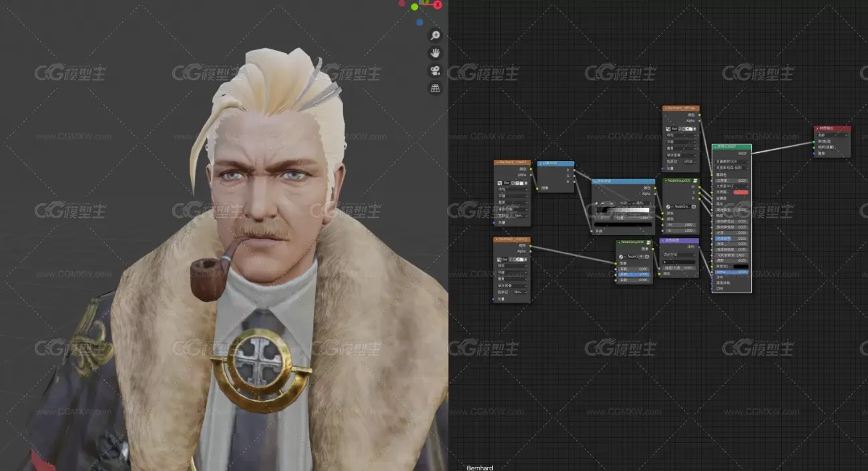
Task: Open interpolation dropdown in Bernhard_diff node
Action: tap(681, 135)
